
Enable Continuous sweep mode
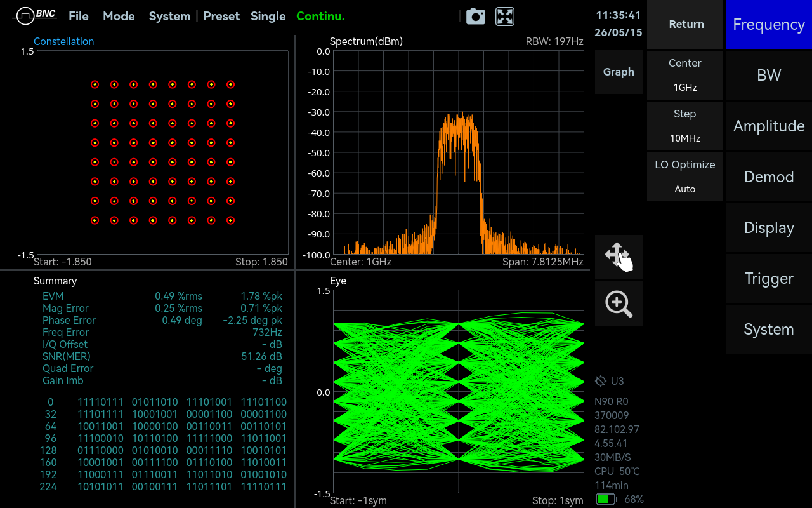click(x=320, y=17)
